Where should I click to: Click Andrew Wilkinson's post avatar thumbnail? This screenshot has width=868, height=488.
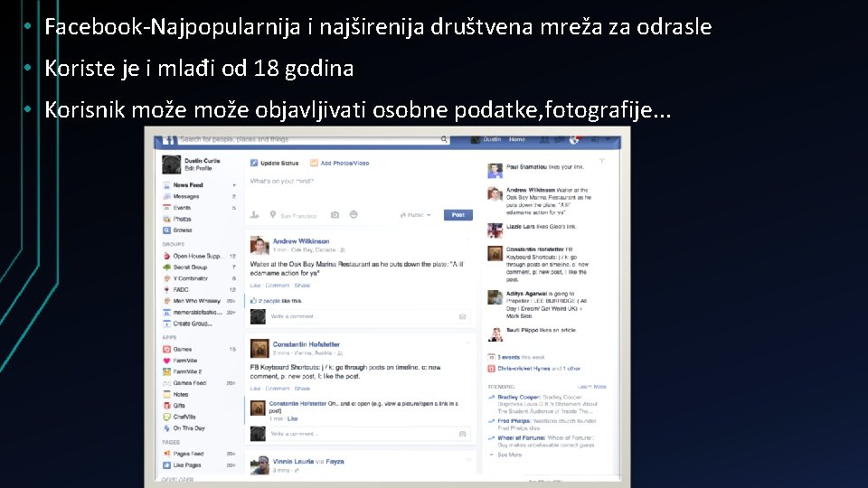click(x=259, y=246)
